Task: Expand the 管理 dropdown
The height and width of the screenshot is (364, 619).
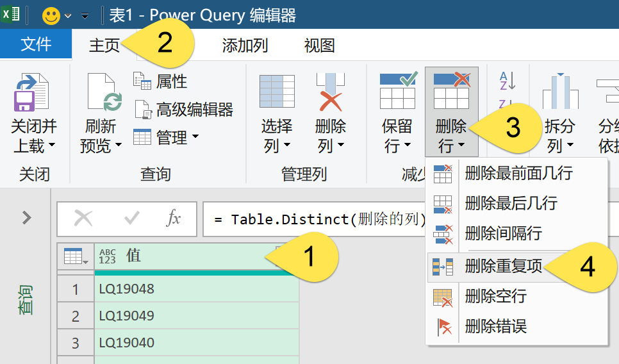Action: click(195, 136)
